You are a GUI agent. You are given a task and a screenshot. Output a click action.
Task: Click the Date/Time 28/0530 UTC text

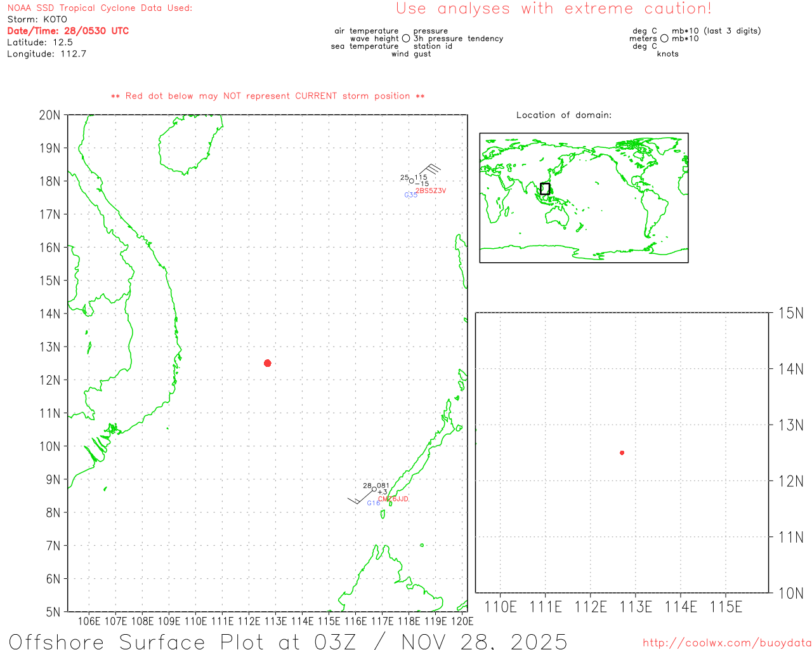coord(68,31)
